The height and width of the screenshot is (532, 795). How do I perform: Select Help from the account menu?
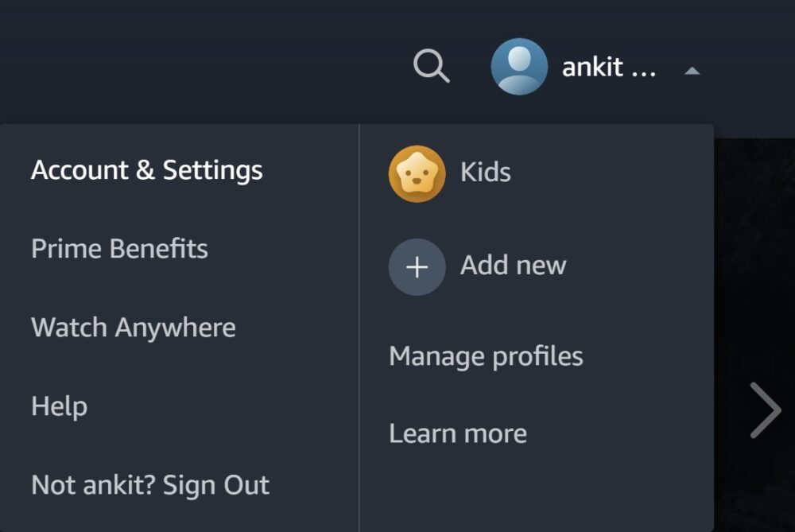point(59,406)
